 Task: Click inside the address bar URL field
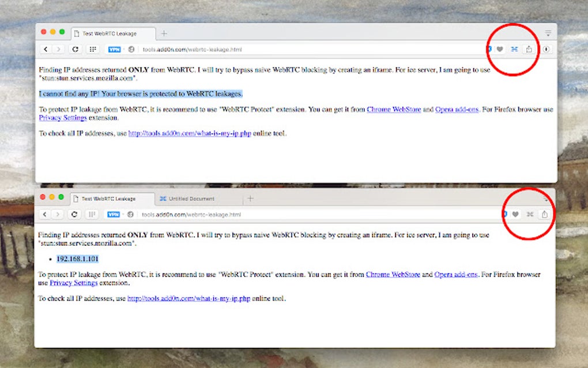pyautogui.click(x=190, y=50)
